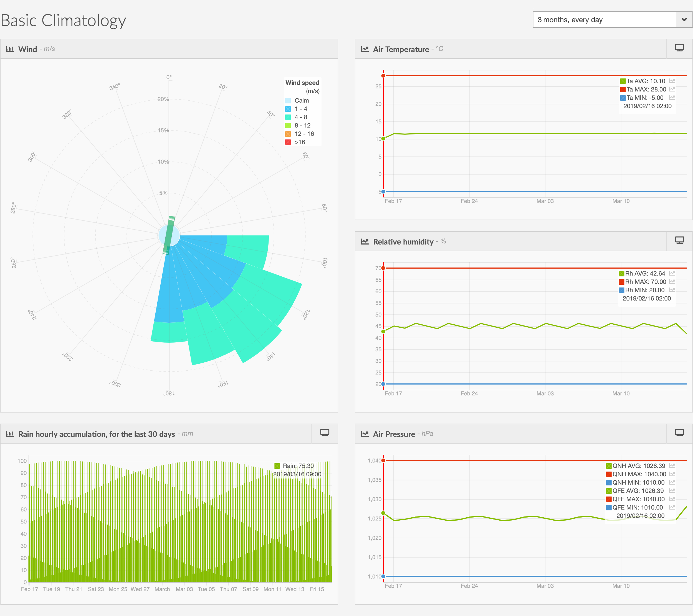The image size is (693, 616).
Task: Click 'Feb 24' axis label on Air Pressure chart
Action: pos(469,586)
